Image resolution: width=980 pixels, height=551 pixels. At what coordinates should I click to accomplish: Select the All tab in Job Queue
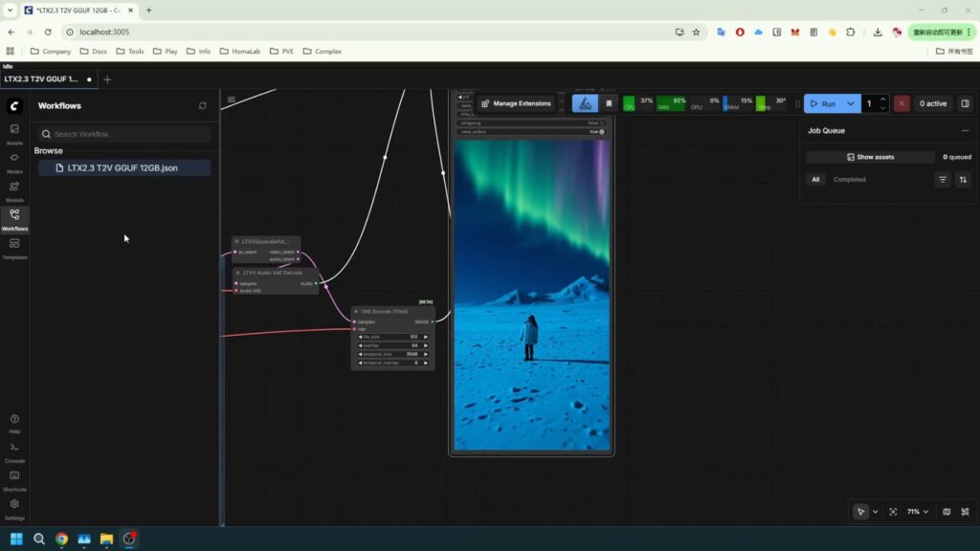click(x=815, y=179)
